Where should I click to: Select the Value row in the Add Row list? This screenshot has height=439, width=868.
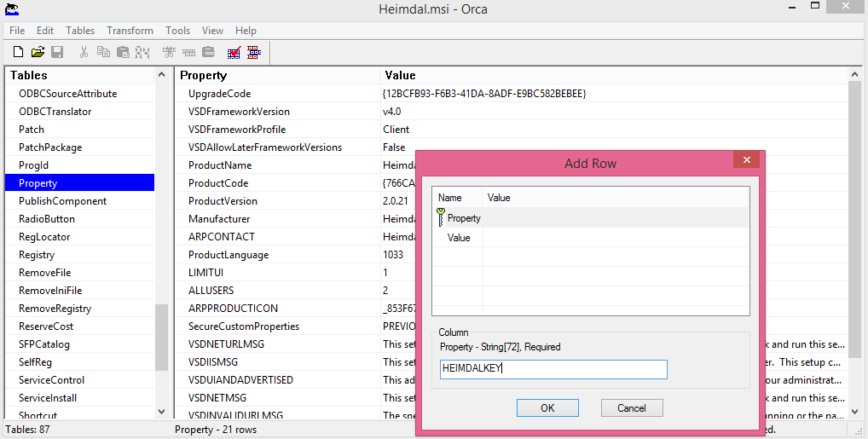point(591,238)
